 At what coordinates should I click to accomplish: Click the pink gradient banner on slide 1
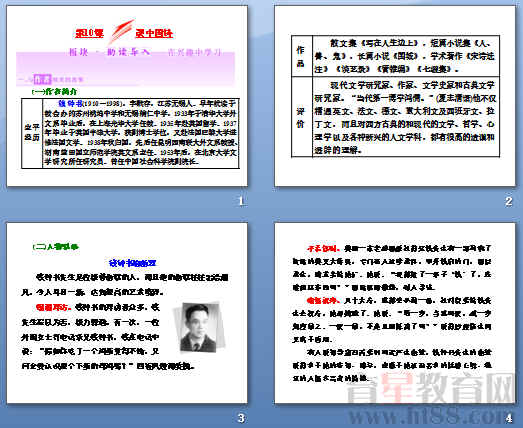[x=125, y=68]
